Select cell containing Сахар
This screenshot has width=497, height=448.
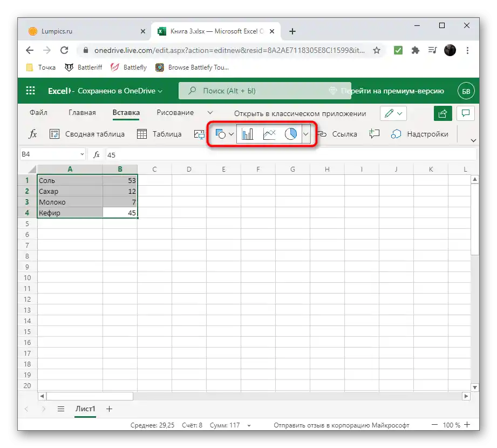(70, 191)
